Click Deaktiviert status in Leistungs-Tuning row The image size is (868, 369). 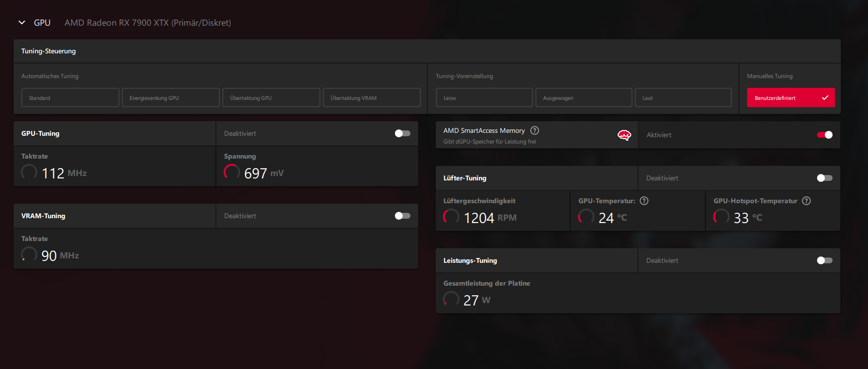(662, 260)
